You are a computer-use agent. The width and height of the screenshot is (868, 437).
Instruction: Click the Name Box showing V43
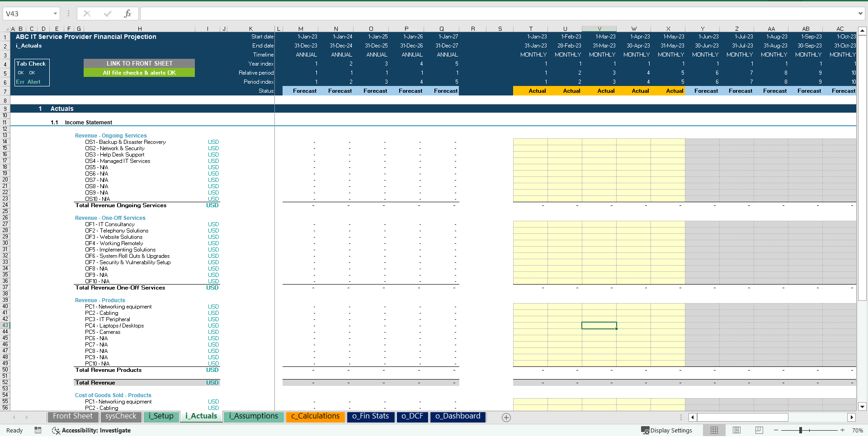tap(27, 14)
